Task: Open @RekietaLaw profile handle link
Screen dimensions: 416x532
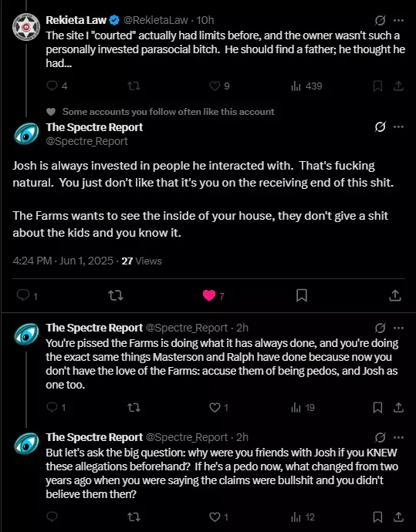Action: coord(156,20)
